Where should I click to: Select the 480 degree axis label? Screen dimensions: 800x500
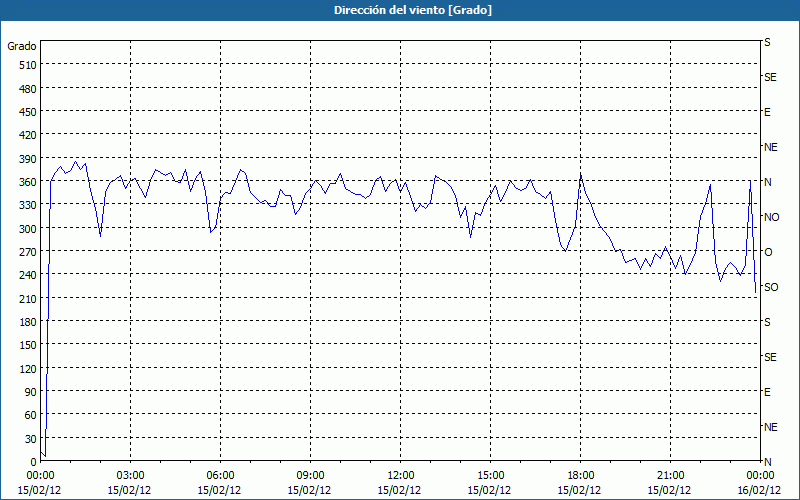coord(28,89)
